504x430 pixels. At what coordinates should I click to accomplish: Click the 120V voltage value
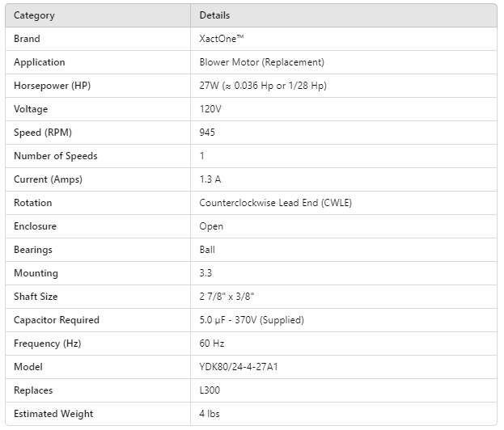coord(211,109)
